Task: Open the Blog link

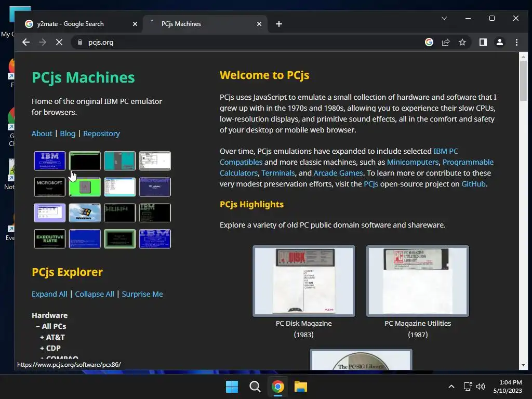Action: 68,134
